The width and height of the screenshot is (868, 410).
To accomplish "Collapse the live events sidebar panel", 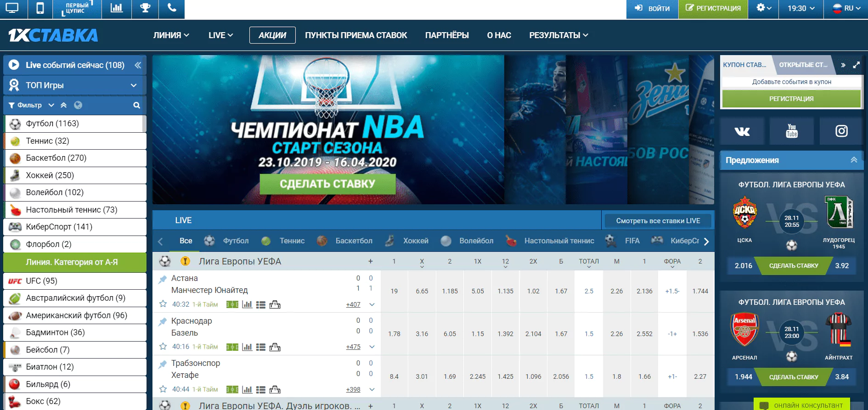I will [138, 65].
